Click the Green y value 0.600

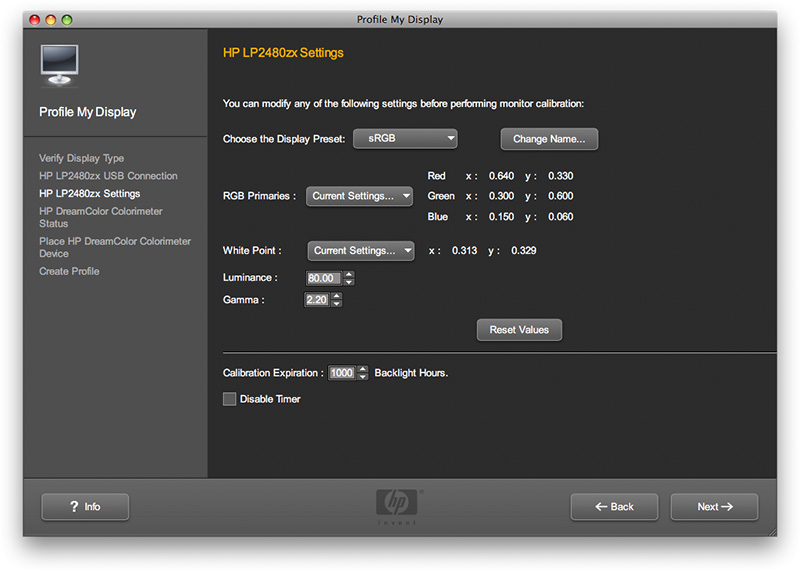(x=560, y=196)
